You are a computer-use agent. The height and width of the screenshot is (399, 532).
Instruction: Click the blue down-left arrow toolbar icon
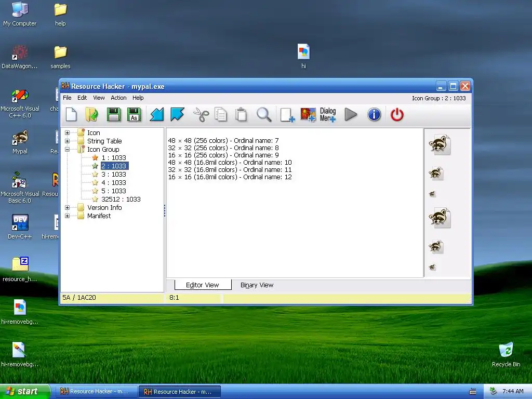tap(157, 114)
